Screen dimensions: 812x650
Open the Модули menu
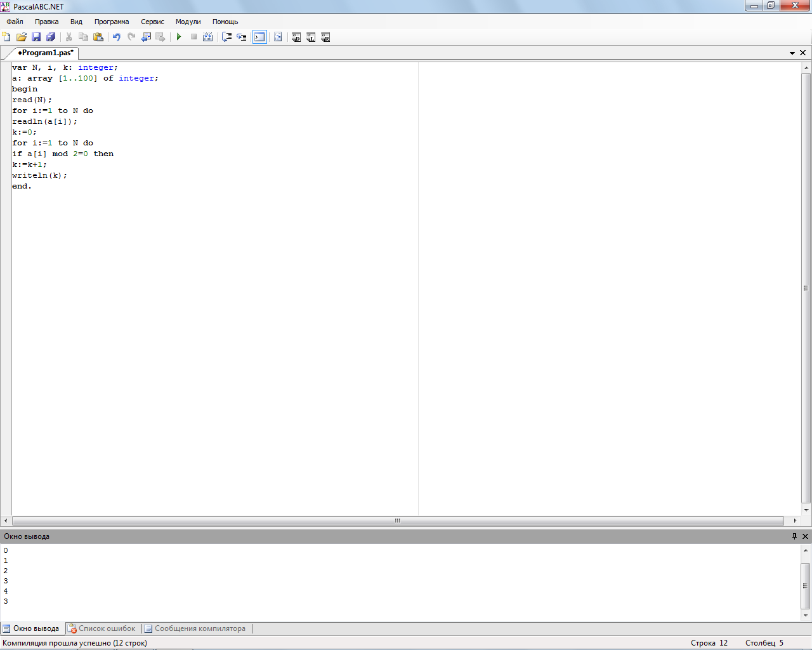(x=188, y=22)
